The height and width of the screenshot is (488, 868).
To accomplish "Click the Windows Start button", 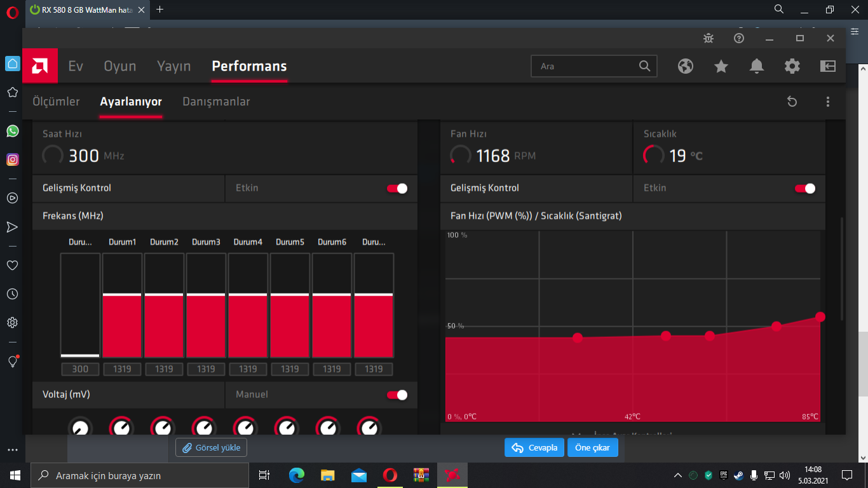I will click(15, 475).
